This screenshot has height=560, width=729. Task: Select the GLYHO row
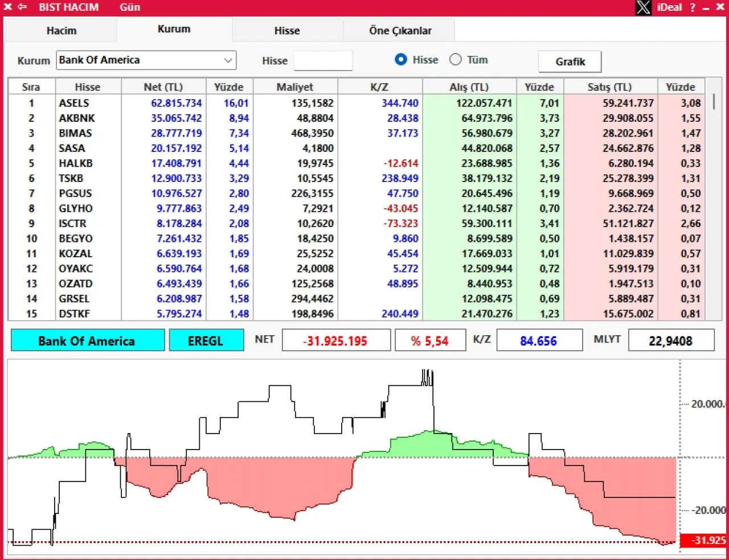pos(357,208)
